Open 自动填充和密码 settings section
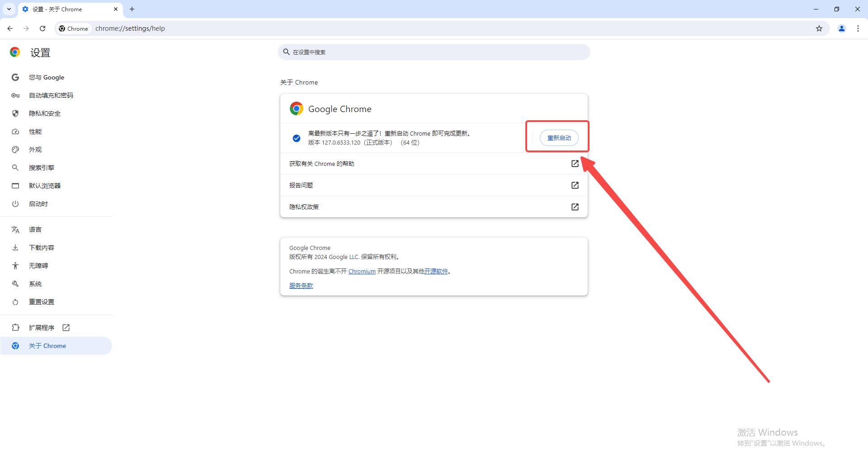This screenshot has width=868, height=470. 56,95
